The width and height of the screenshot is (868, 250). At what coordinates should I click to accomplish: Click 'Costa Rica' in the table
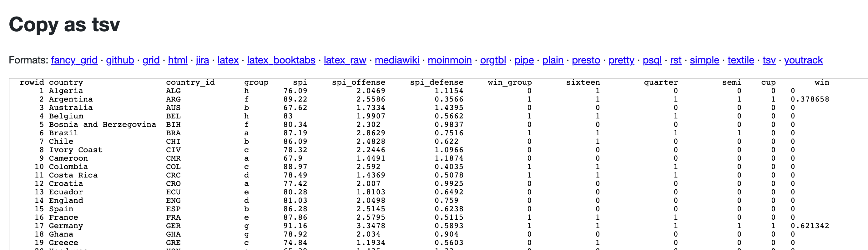[x=73, y=175]
